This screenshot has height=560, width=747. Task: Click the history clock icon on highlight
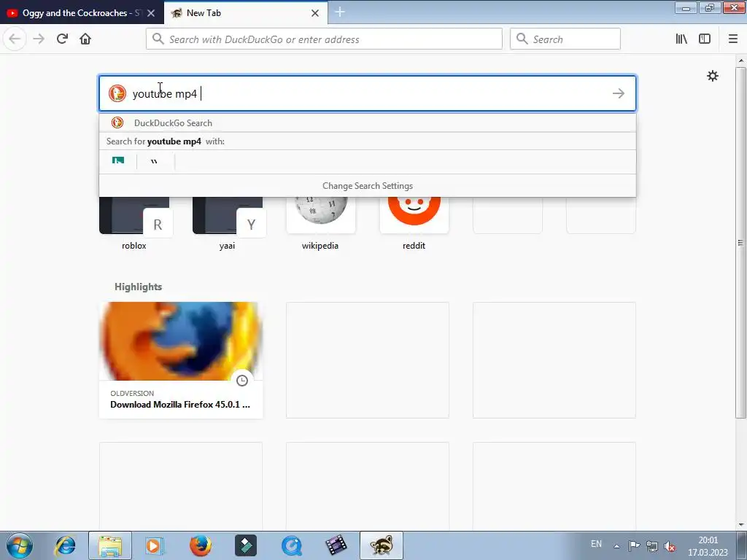[x=242, y=381]
